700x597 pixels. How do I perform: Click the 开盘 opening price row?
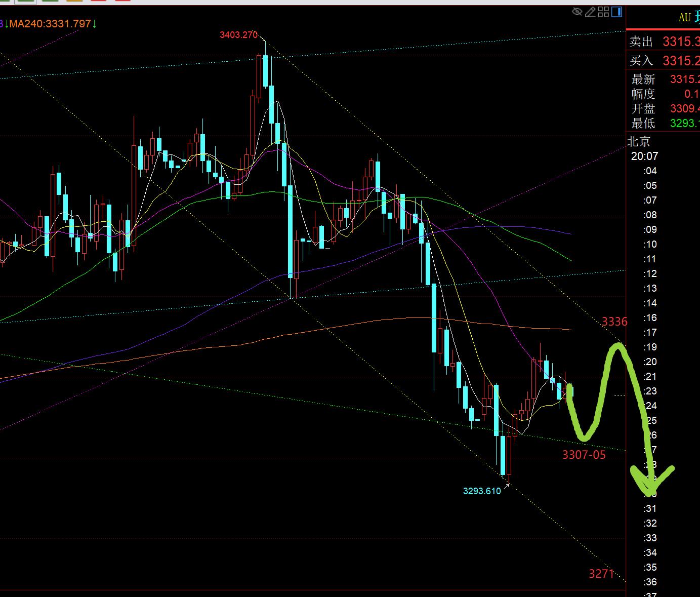[x=663, y=109]
